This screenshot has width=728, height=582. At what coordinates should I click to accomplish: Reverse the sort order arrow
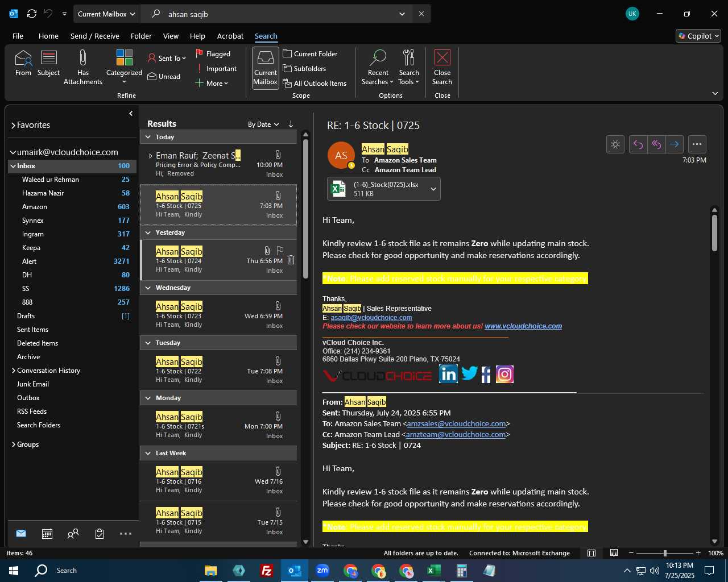[x=291, y=124]
